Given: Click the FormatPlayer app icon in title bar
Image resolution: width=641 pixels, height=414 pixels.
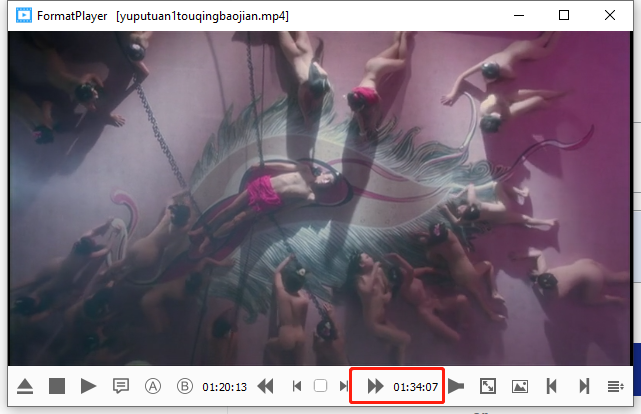Looking at the screenshot, I should coord(24,16).
